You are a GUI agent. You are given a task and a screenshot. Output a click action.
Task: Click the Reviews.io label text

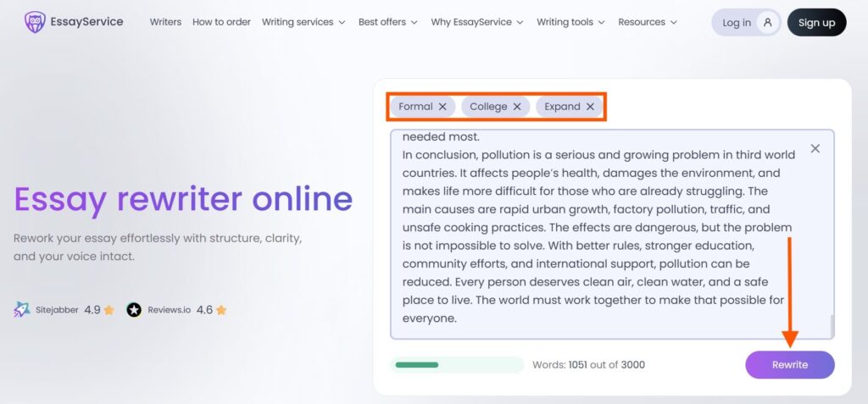coord(169,310)
